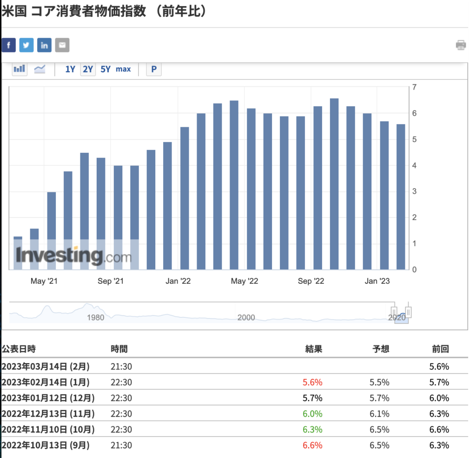Click the first small bar on chart

[18, 253]
